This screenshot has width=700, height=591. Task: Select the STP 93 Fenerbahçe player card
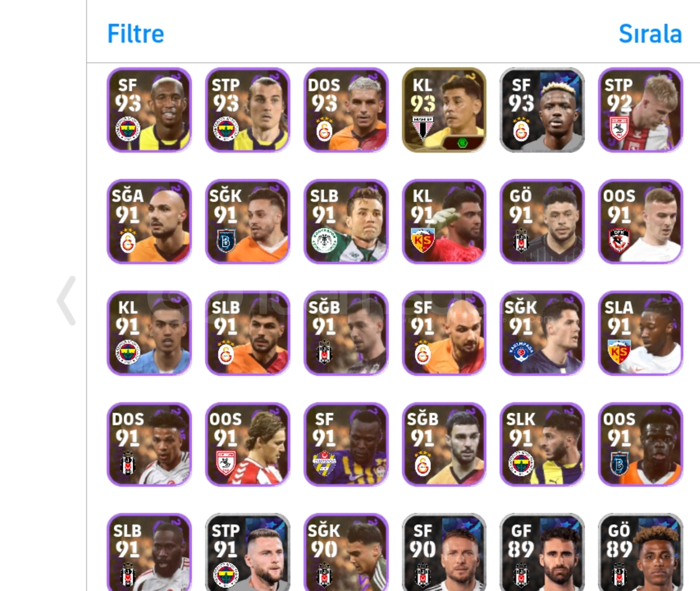click(x=248, y=110)
